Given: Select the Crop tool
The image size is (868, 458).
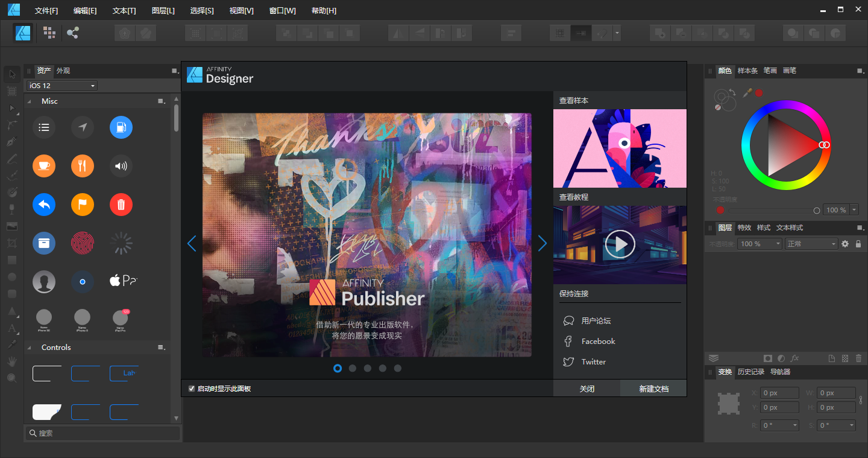Looking at the screenshot, I should (x=12, y=243).
